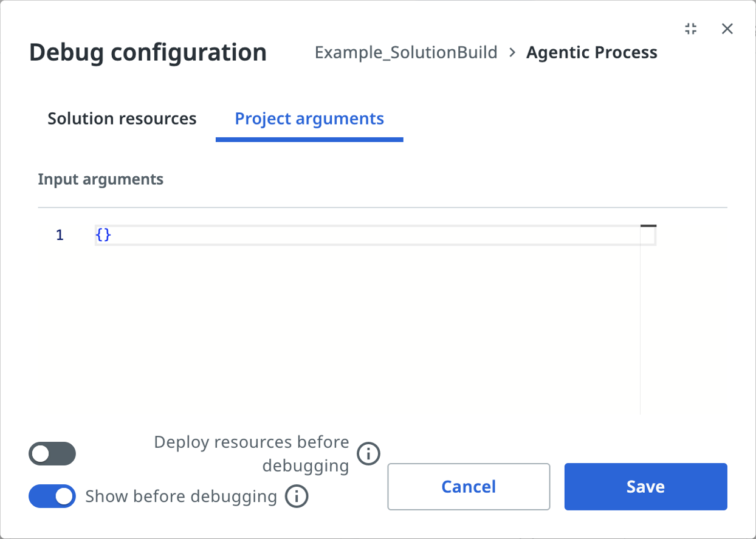This screenshot has height=539, width=756.
Task: Click the Input arguments section heading
Action: pyautogui.click(x=101, y=179)
